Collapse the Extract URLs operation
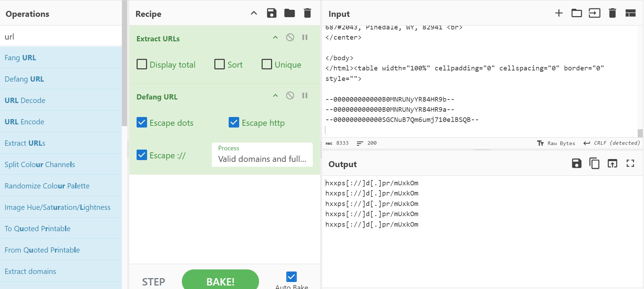The height and width of the screenshot is (289, 644). tap(275, 37)
